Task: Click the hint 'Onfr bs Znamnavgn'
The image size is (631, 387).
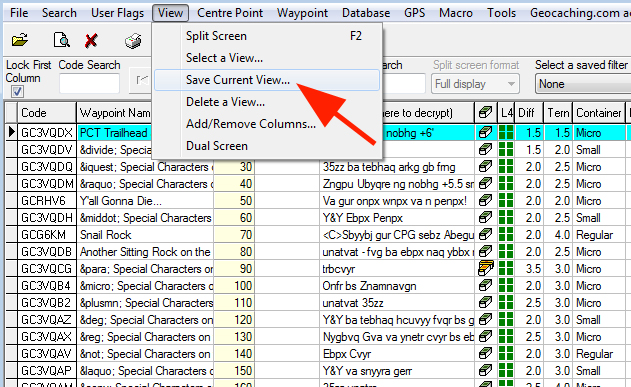Action: click(369, 286)
